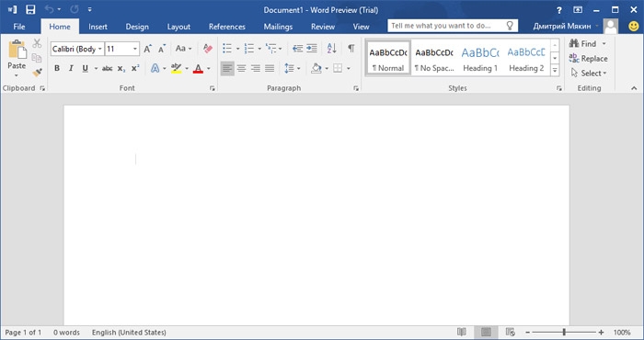The width and height of the screenshot is (644, 340).
Task: Click Clear All Formatting eraser icon
Action: tap(208, 49)
